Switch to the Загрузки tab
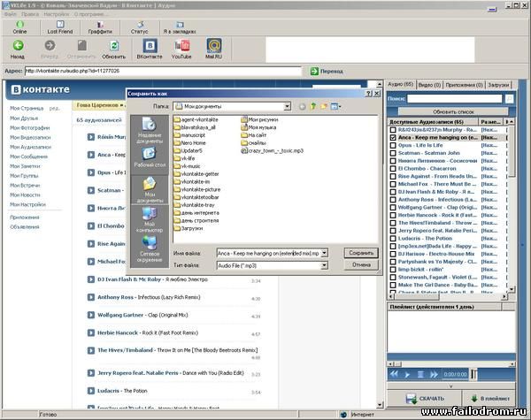 pyautogui.click(x=498, y=85)
